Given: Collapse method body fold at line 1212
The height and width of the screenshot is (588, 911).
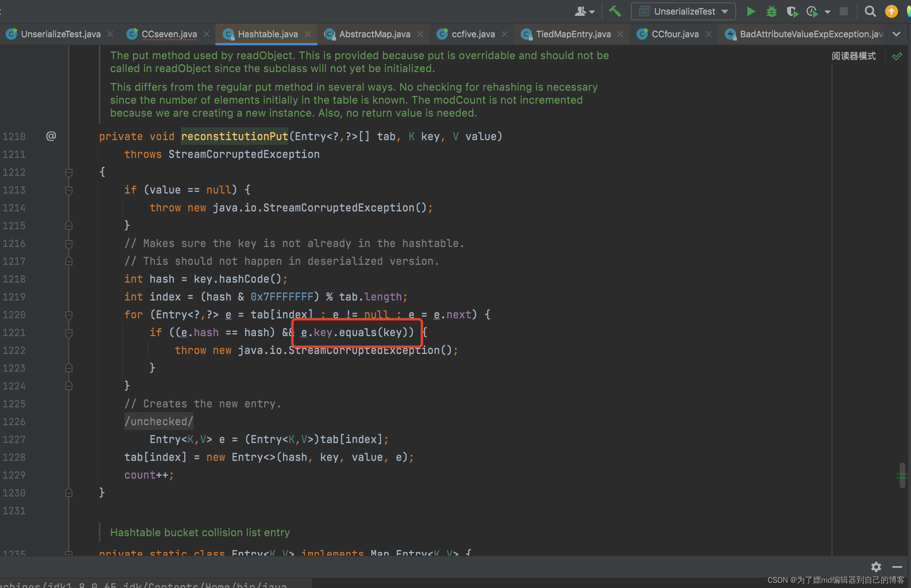Looking at the screenshot, I should click(69, 173).
